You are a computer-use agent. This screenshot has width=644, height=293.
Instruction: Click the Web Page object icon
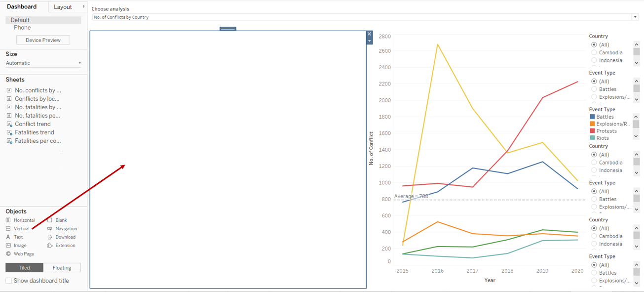click(8, 254)
